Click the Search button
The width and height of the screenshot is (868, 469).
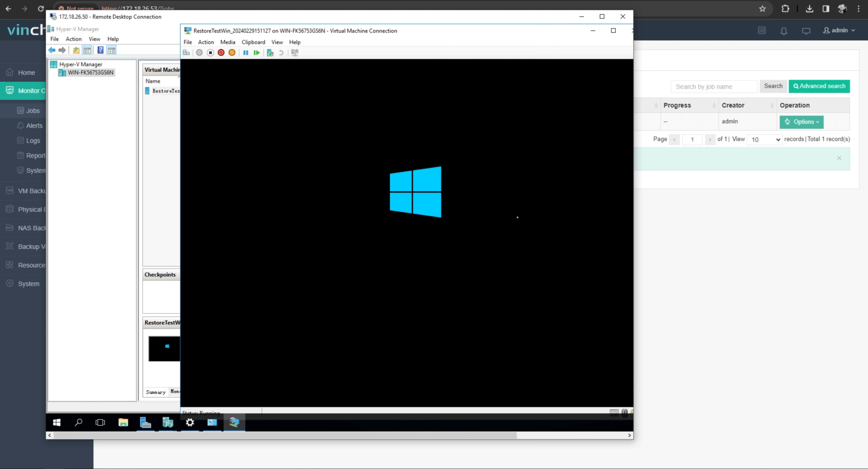pos(773,86)
